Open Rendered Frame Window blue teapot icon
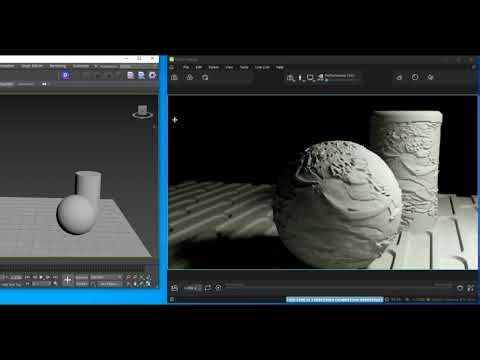This screenshot has width=480, height=360. (141, 76)
